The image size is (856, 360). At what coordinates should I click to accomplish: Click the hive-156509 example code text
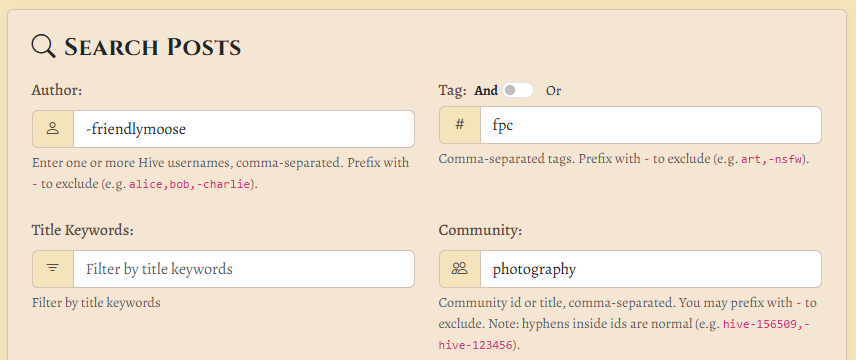click(763, 324)
